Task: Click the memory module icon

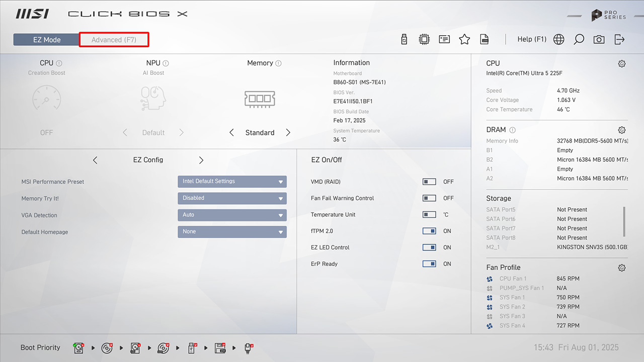Action: (260, 99)
